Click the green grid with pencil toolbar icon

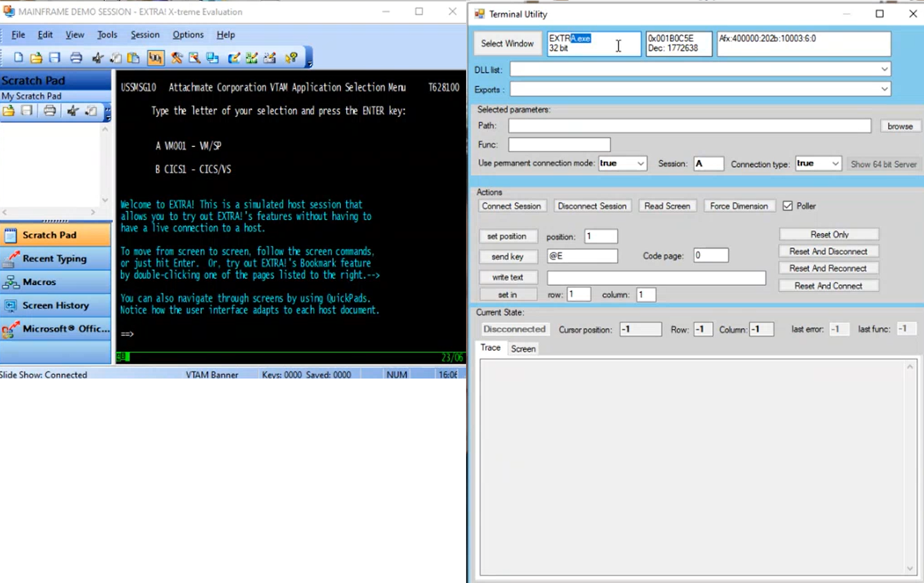[x=252, y=57]
